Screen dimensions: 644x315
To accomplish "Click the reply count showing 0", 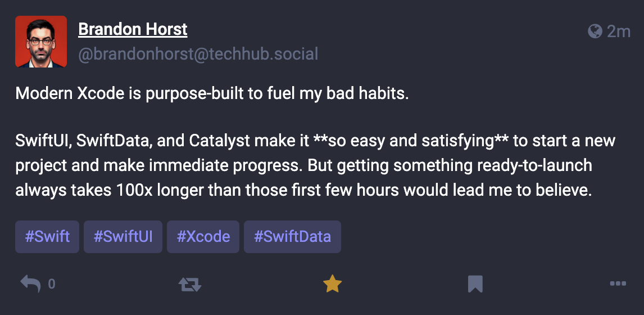I will 51,284.
